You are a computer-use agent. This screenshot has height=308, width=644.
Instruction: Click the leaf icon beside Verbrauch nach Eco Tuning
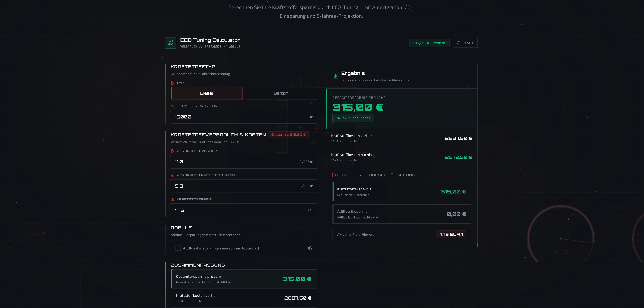[172, 175]
